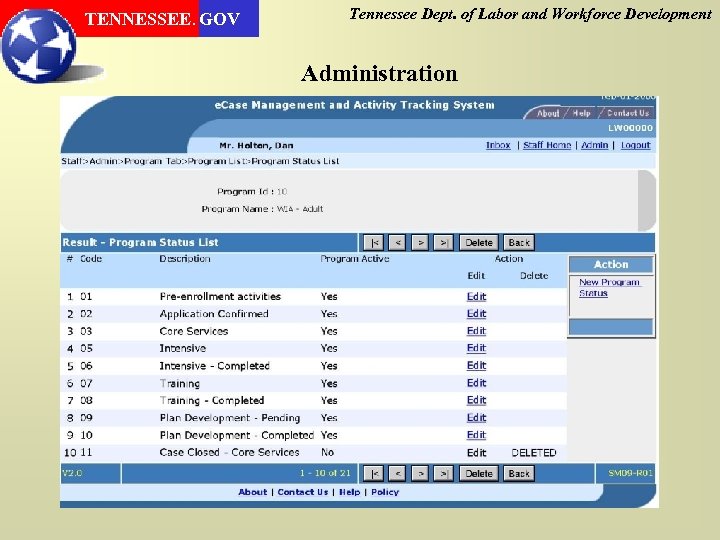
Task: Click the TENNESSEE.GOV banner text
Action: 162,19
